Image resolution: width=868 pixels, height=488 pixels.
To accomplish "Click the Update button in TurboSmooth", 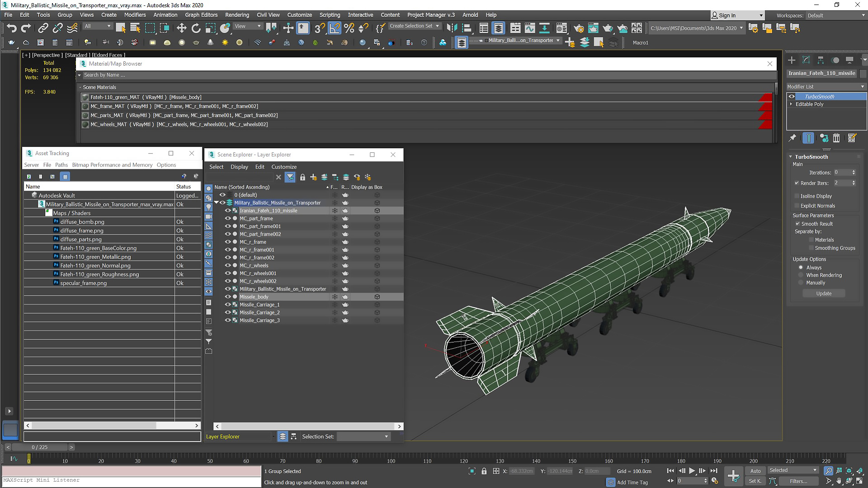I will coord(824,294).
